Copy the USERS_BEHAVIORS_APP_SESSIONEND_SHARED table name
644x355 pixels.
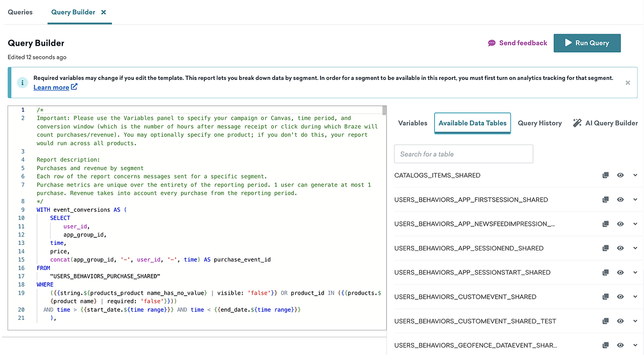click(606, 248)
